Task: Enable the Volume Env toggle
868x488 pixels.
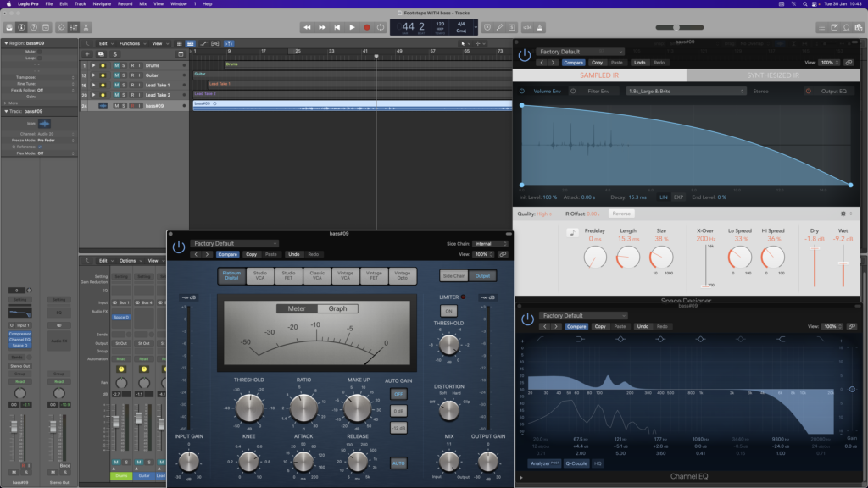Action: (522, 91)
